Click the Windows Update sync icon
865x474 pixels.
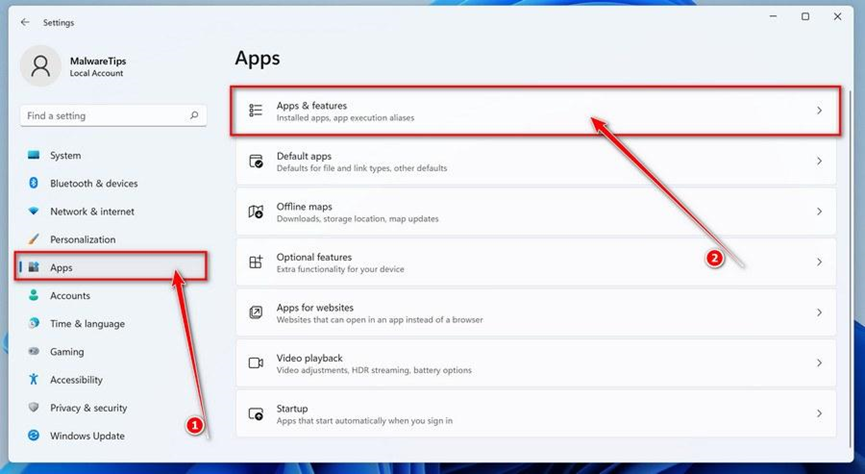click(x=34, y=435)
